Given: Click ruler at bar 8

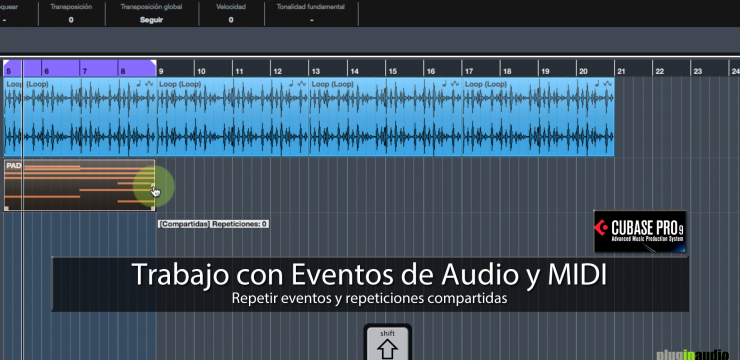Looking at the screenshot, I should pyautogui.click(x=123, y=71).
